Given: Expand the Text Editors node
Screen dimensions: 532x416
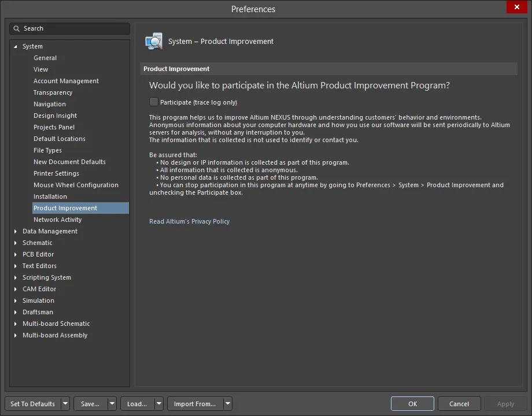Looking at the screenshot, I should pyautogui.click(x=15, y=266).
